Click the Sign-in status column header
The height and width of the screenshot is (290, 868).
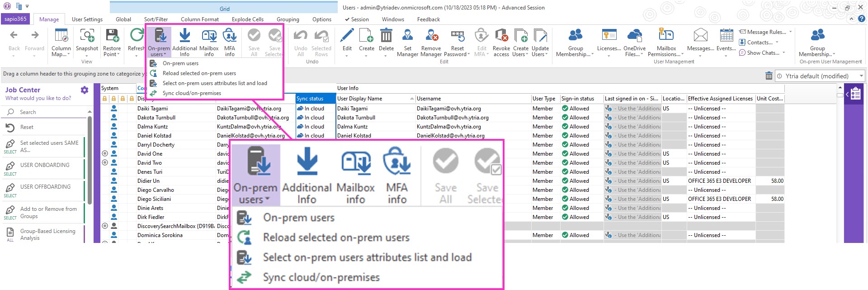point(582,99)
